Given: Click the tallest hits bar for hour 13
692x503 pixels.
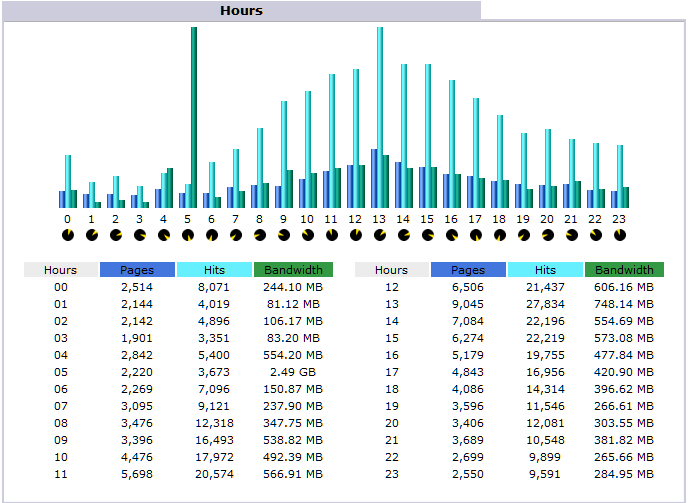Looking at the screenshot, I should click(x=380, y=117).
